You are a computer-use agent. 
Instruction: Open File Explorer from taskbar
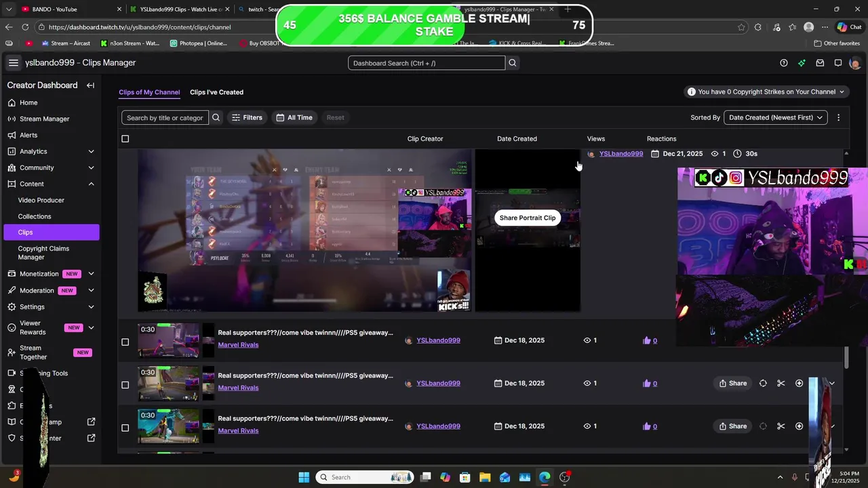click(485, 477)
